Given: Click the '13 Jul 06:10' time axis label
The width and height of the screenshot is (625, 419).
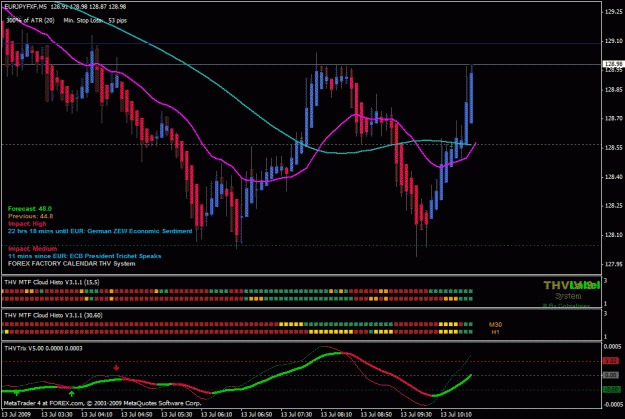Looking at the screenshot, I should tap(216, 415).
